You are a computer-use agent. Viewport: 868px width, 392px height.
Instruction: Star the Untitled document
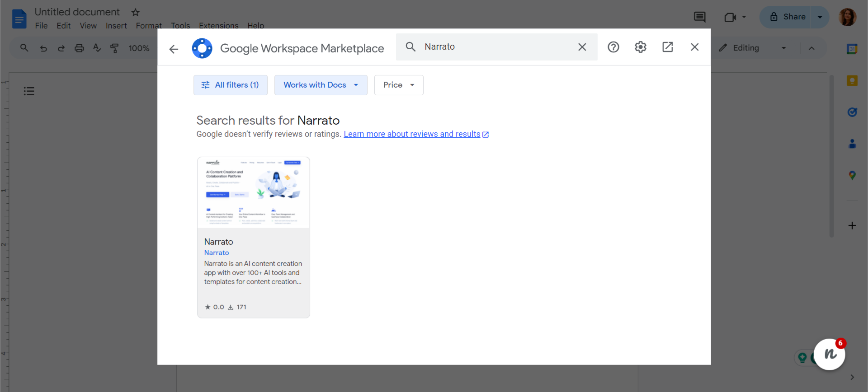[136, 12]
